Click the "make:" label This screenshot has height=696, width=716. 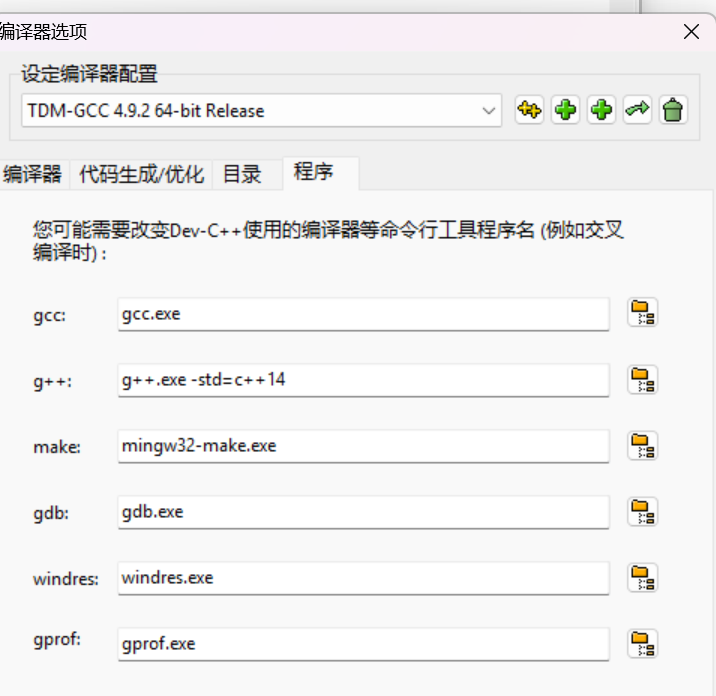[57, 447]
